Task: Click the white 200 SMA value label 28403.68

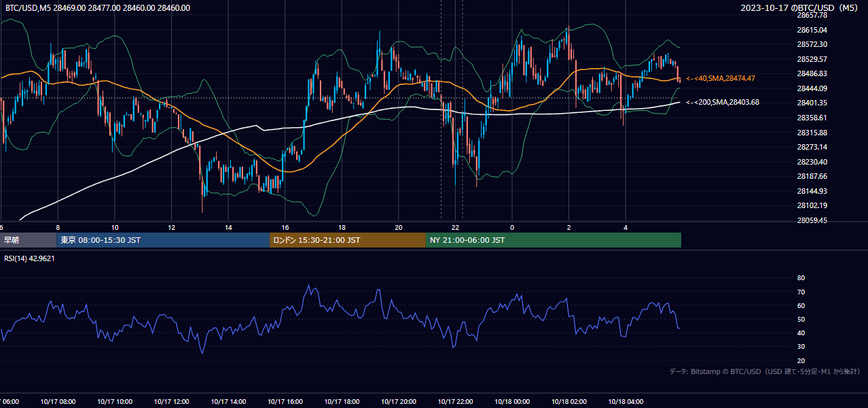Action: coord(723,103)
